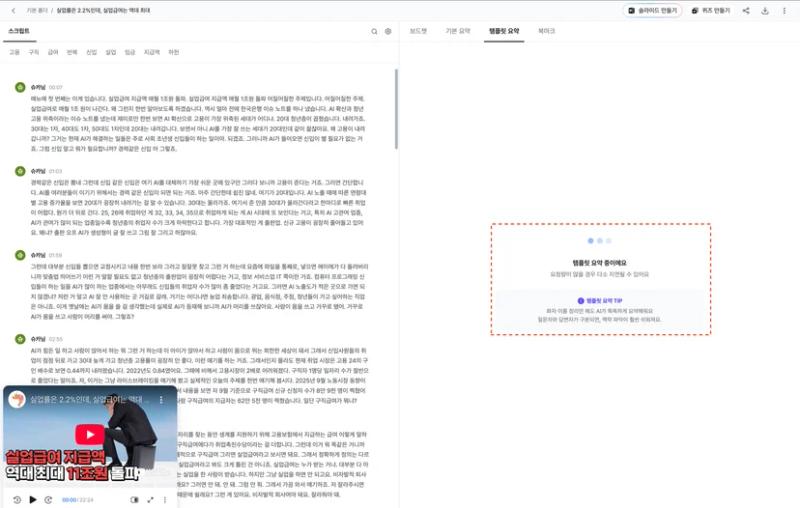
Task: Jump to the 01:03 timestamp
Action: click(x=56, y=171)
